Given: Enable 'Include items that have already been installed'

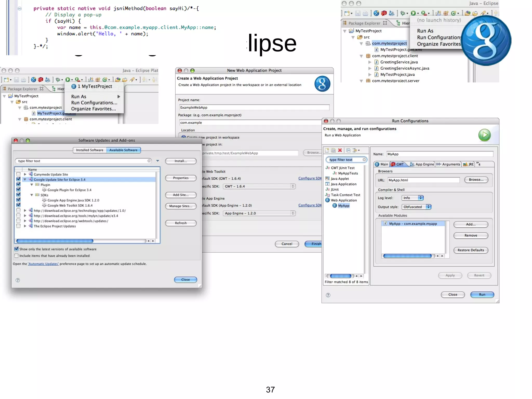Looking at the screenshot, I should coord(16,256).
